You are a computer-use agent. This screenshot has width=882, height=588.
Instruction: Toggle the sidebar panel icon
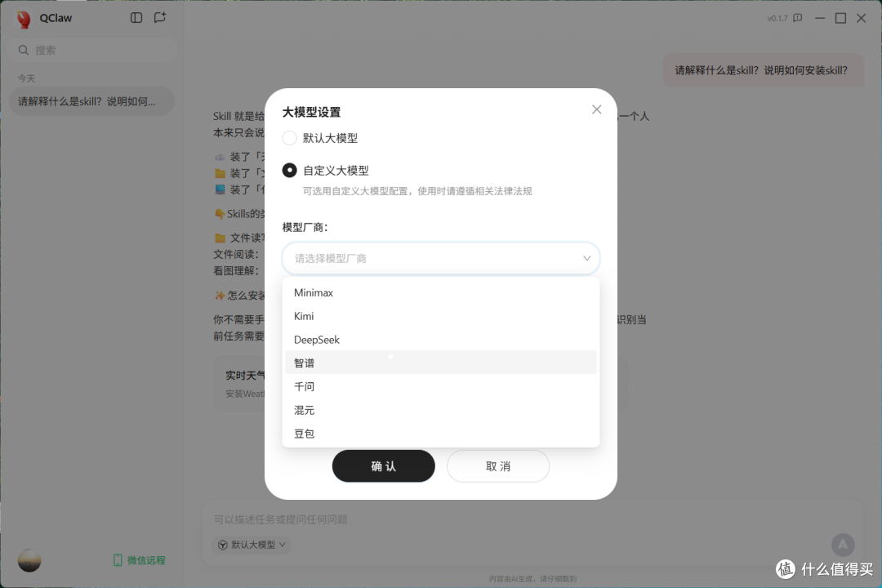tap(136, 17)
